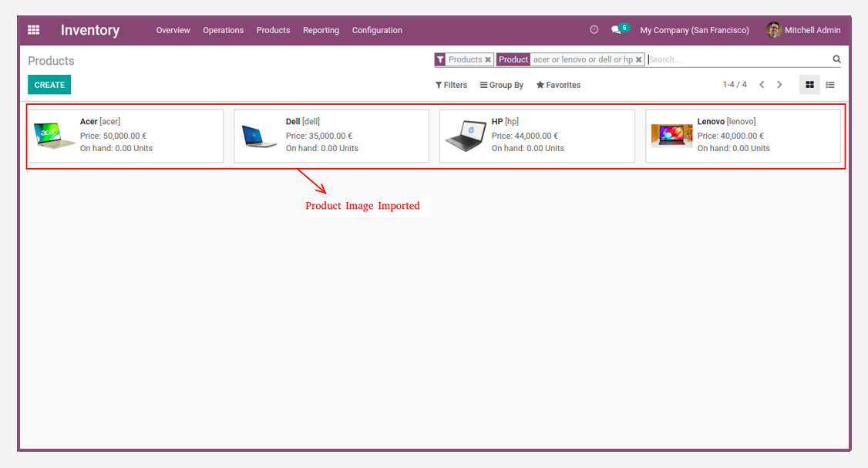Click Price: 35,000.00 € text
The image size is (868, 468).
pyautogui.click(x=319, y=136)
